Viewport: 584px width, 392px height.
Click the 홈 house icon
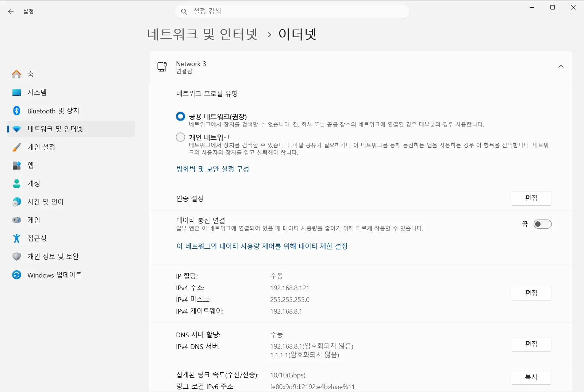[x=16, y=74]
